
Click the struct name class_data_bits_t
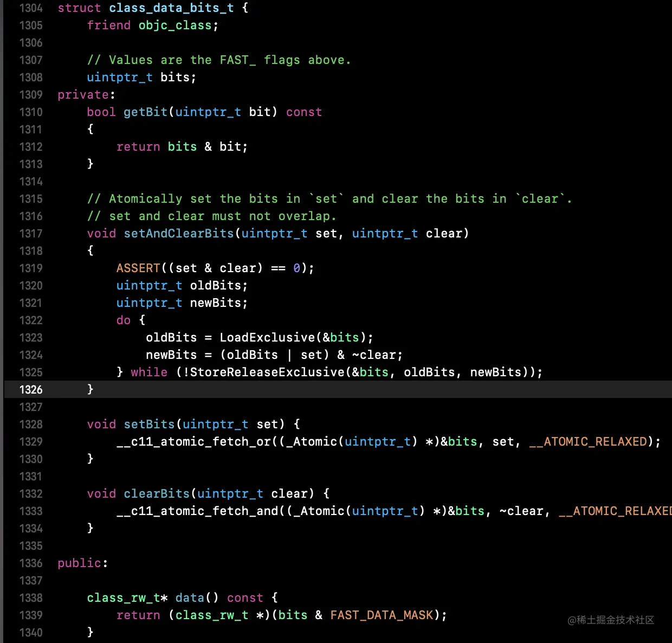(171, 8)
